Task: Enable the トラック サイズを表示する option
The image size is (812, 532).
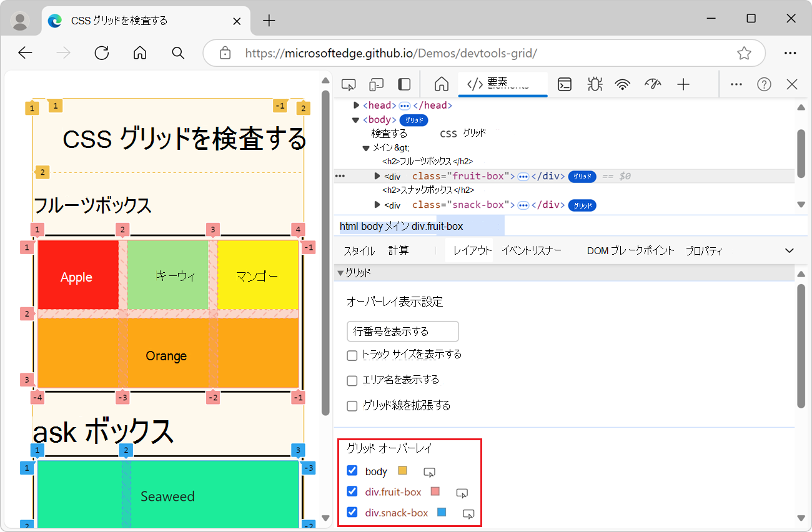Action: 352,355
